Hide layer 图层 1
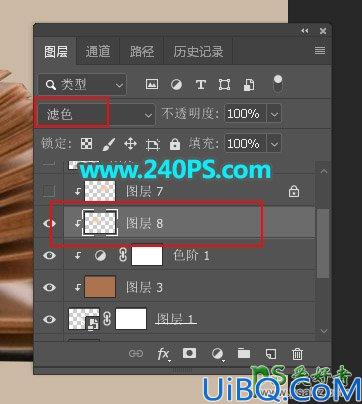The height and width of the screenshot is (404, 362). click(49, 319)
